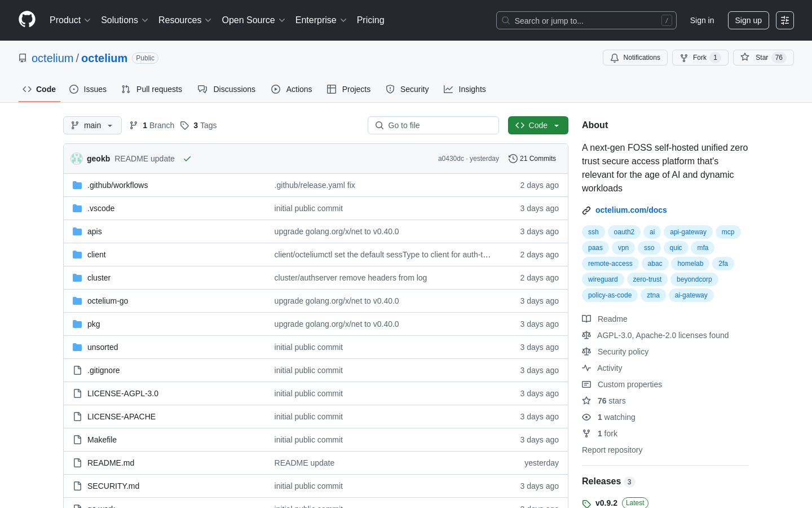Focus the Go to file search box
Screen dimensions: 812x508
(433, 125)
